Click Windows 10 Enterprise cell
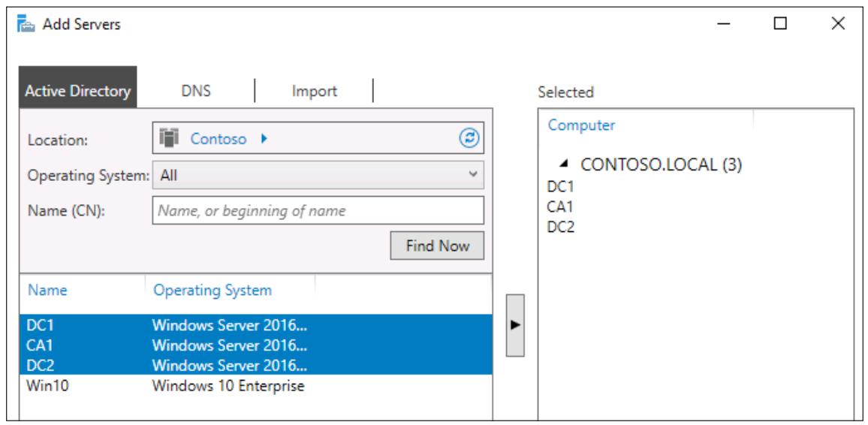The width and height of the screenshot is (868, 425). (228, 385)
